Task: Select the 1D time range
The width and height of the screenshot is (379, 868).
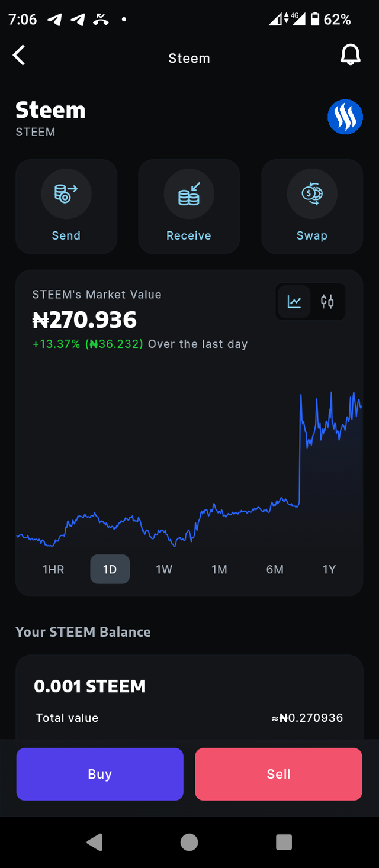Action: 110,569
